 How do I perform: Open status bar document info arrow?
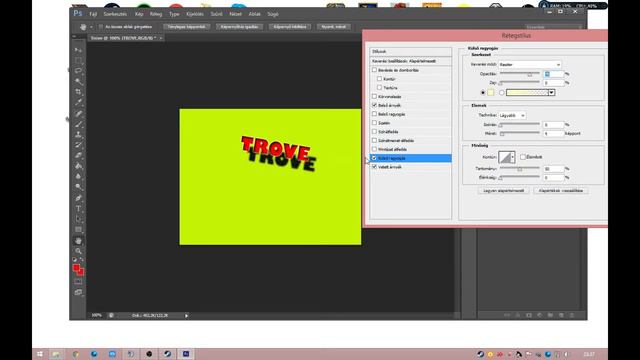187,316
